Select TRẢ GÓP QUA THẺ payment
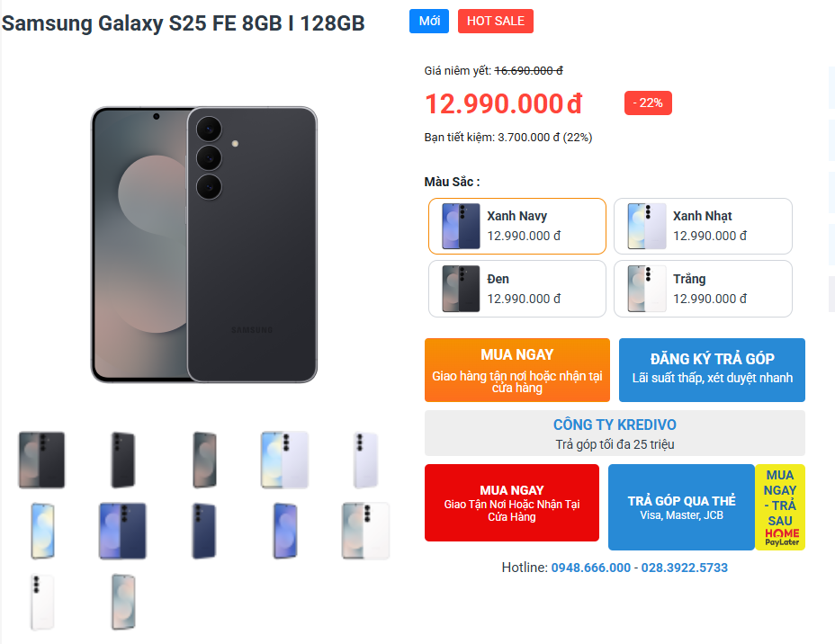The height and width of the screenshot is (644, 835). [x=681, y=507]
